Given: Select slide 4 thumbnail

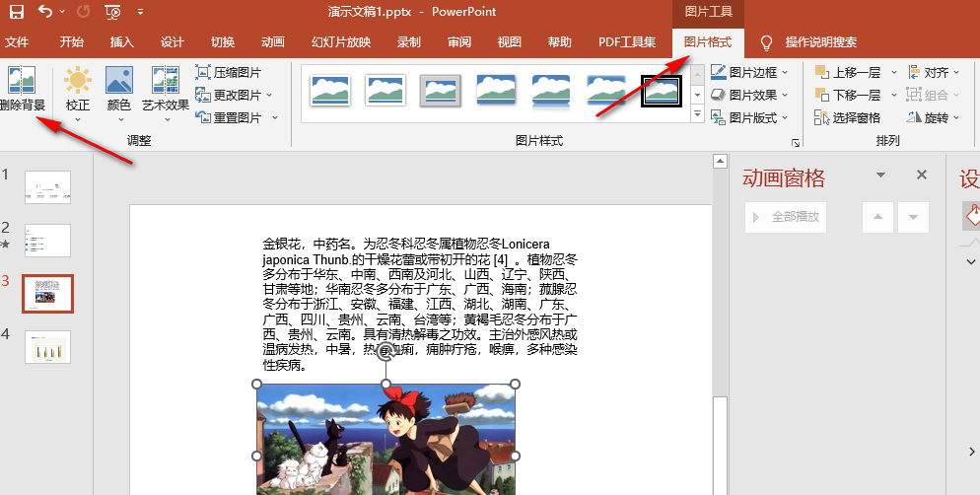Looking at the screenshot, I should click(47, 347).
